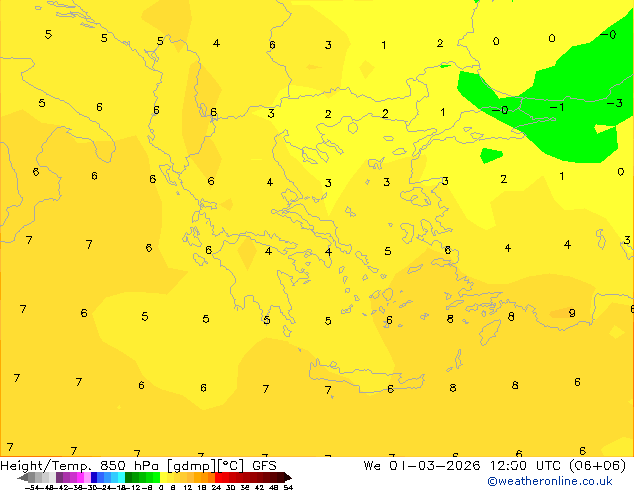Click the legend label 24
Screen dimensions: 634x490
pos(216,488)
